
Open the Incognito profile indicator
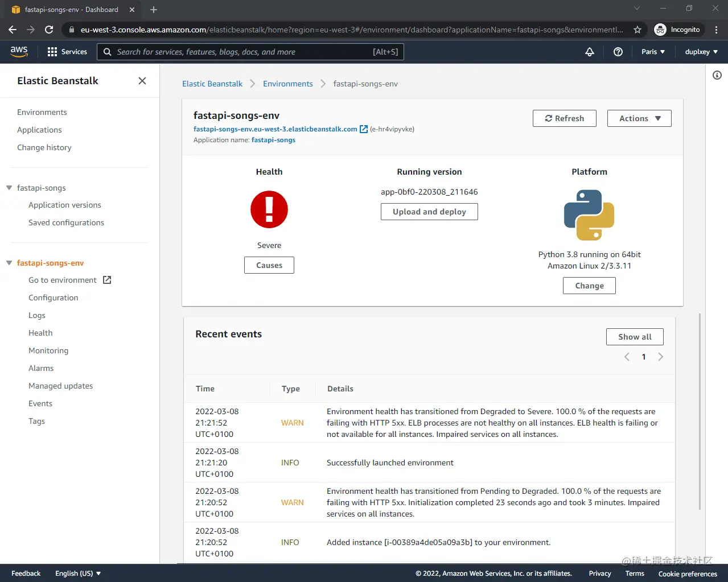pos(678,30)
